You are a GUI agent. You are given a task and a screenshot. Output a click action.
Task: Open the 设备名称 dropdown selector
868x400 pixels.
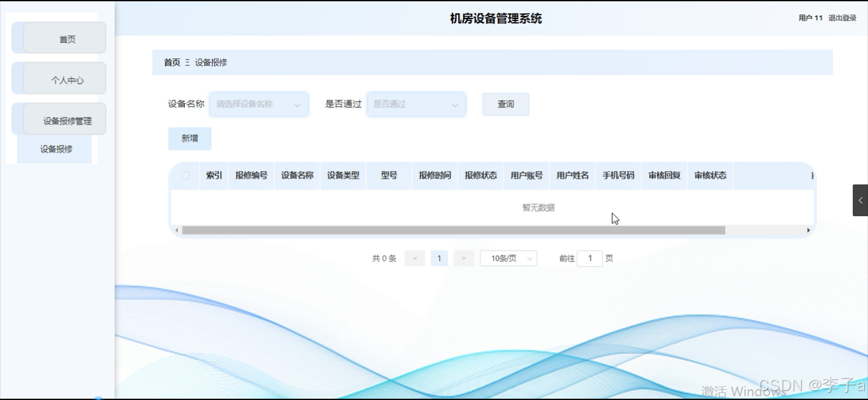[x=259, y=104]
